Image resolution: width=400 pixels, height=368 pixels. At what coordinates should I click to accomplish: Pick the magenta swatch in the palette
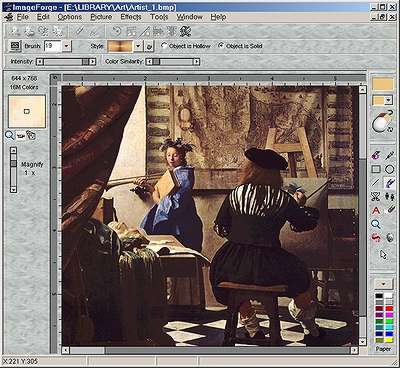tap(389, 315)
